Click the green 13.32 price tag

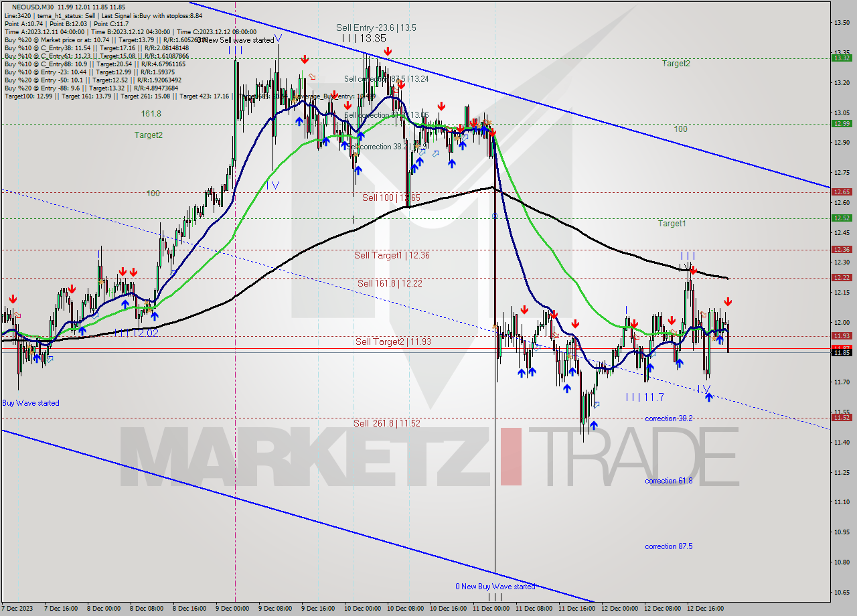(842, 58)
